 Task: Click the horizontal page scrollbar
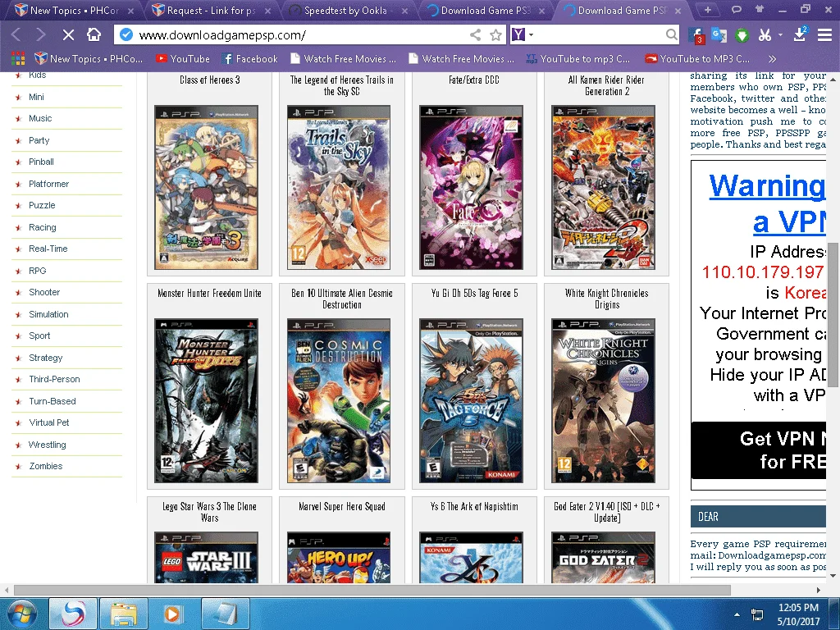[x=372, y=590]
